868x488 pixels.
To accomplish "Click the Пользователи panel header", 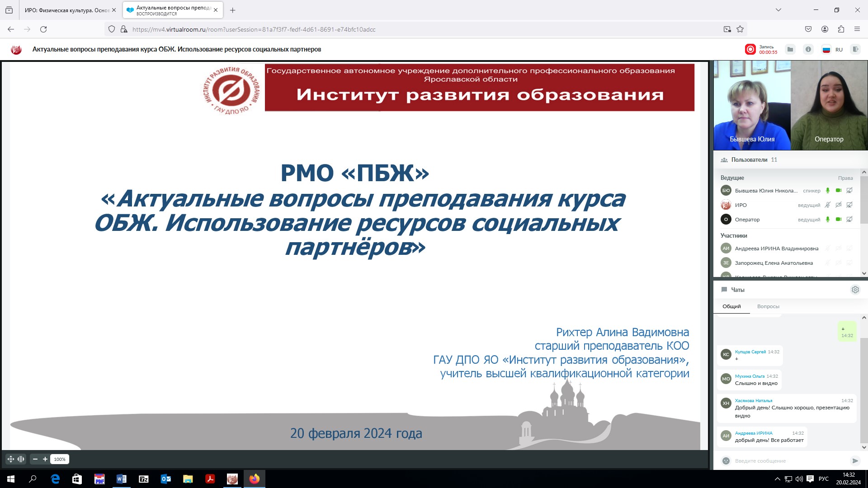I will (x=790, y=160).
